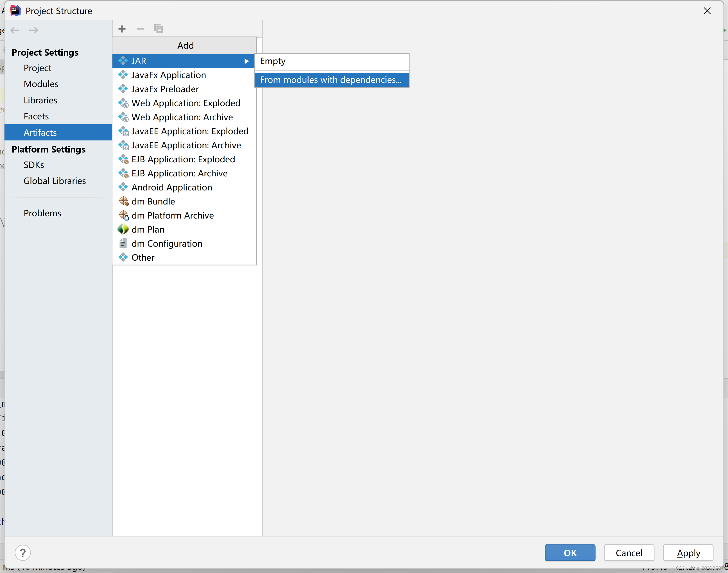Viewport: 728px width, 573px height.
Task: Expand the JAR submenu arrow
Action: click(x=246, y=61)
